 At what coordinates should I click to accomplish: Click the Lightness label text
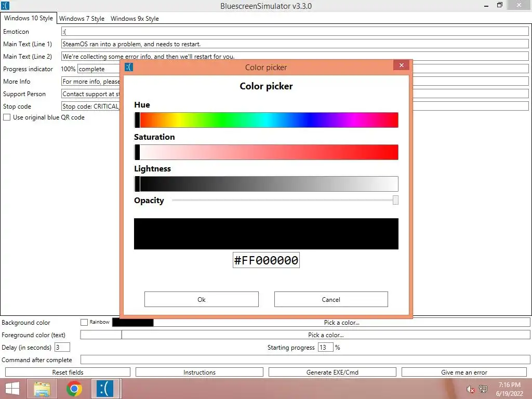[152, 169]
